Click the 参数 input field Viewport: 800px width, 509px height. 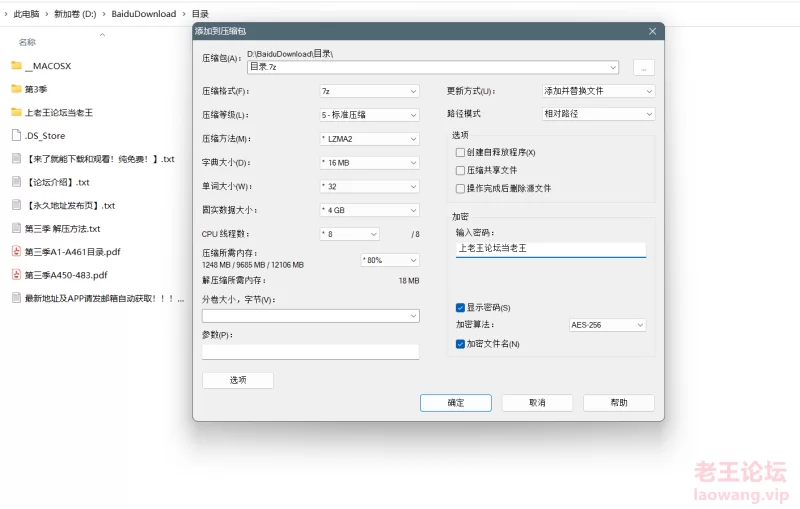[x=310, y=352]
